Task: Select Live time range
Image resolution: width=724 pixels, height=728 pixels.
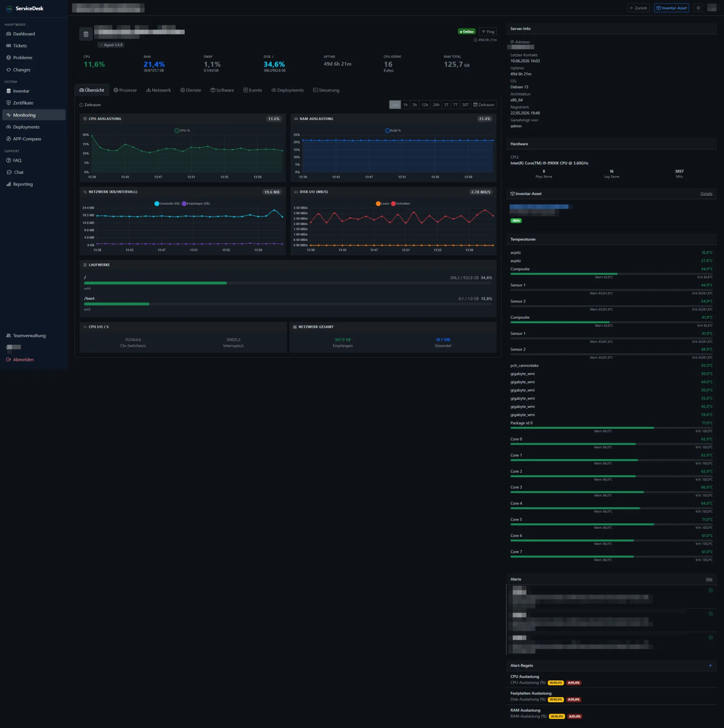Action: coord(395,105)
